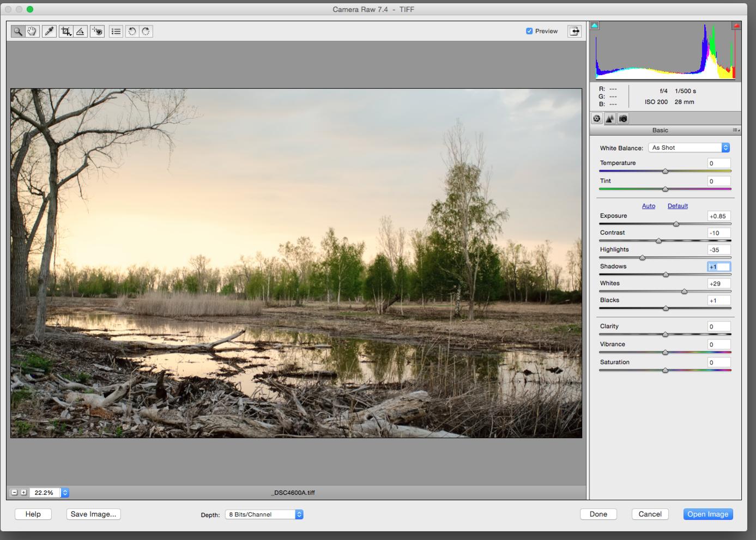Toggle shadow clipping warning in histogram
The height and width of the screenshot is (540, 756).
(x=595, y=26)
